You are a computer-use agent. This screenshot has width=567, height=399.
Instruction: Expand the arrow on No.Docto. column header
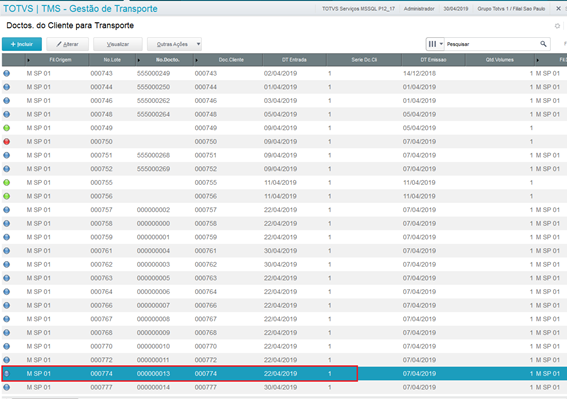(x=139, y=60)
